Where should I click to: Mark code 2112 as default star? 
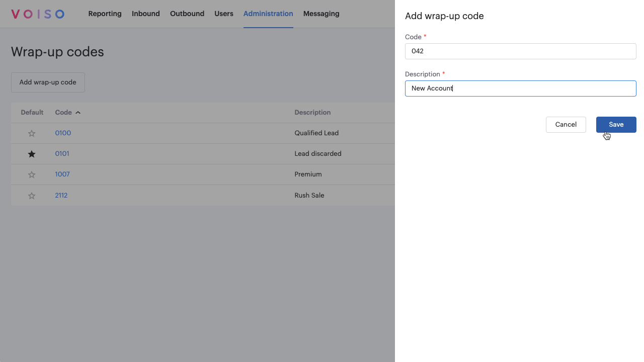32,196
